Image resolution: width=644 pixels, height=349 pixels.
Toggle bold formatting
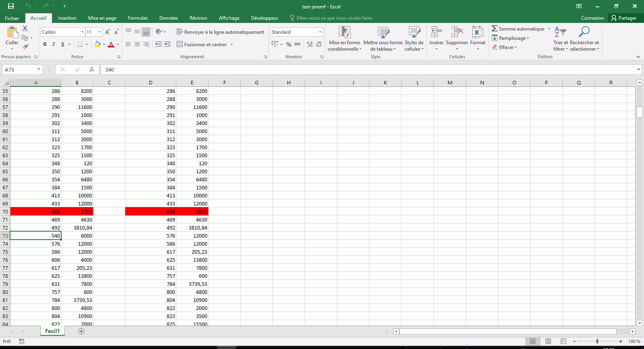[45, 44]
